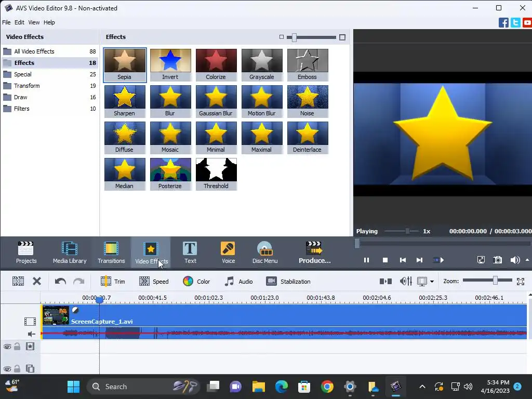
Task: Open the Color correction tool
Action: (196, 281)
